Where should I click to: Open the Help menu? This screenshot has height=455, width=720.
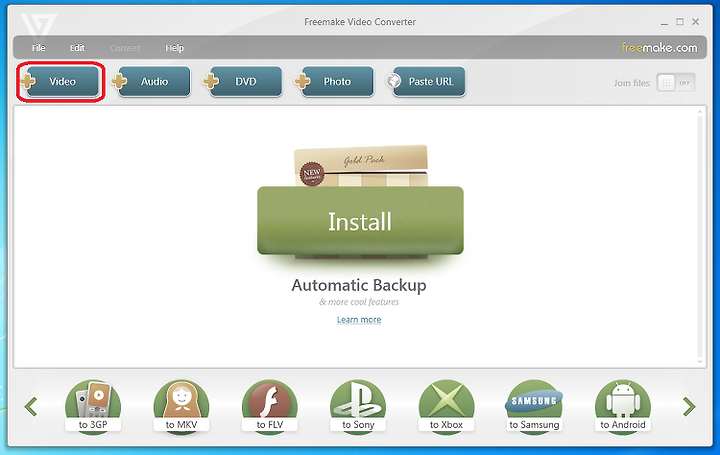point(174,48)
